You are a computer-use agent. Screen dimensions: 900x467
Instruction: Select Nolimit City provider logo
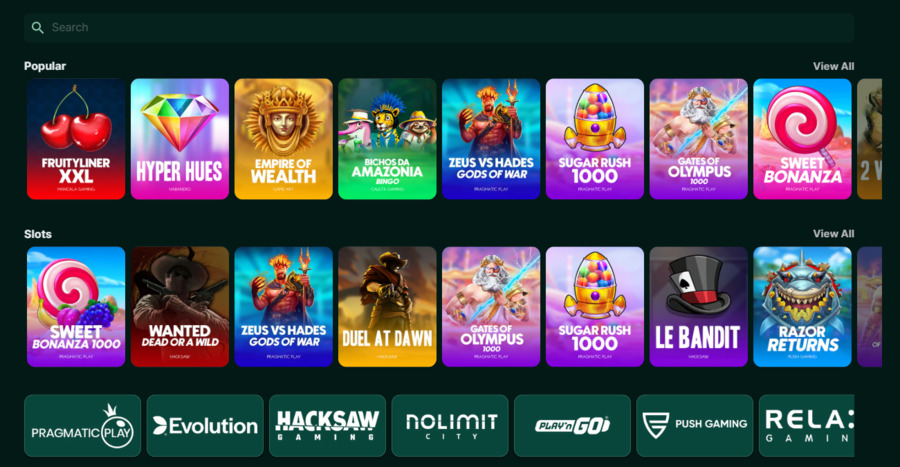(x=450, y=426)
